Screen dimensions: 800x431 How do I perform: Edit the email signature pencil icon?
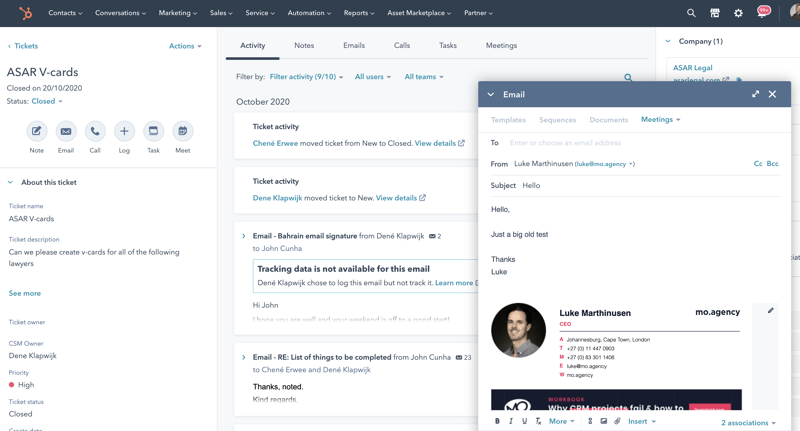(x=770, y=311)
